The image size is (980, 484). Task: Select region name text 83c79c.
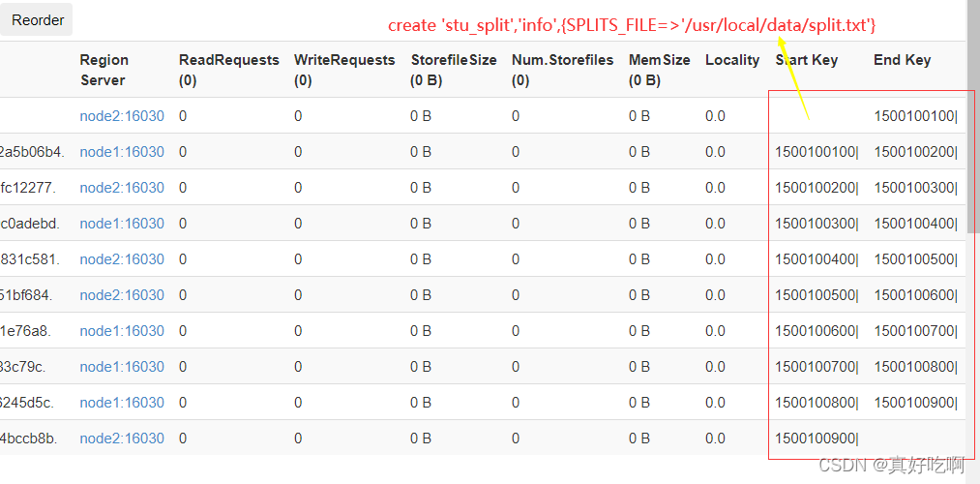tap(23, 367)
